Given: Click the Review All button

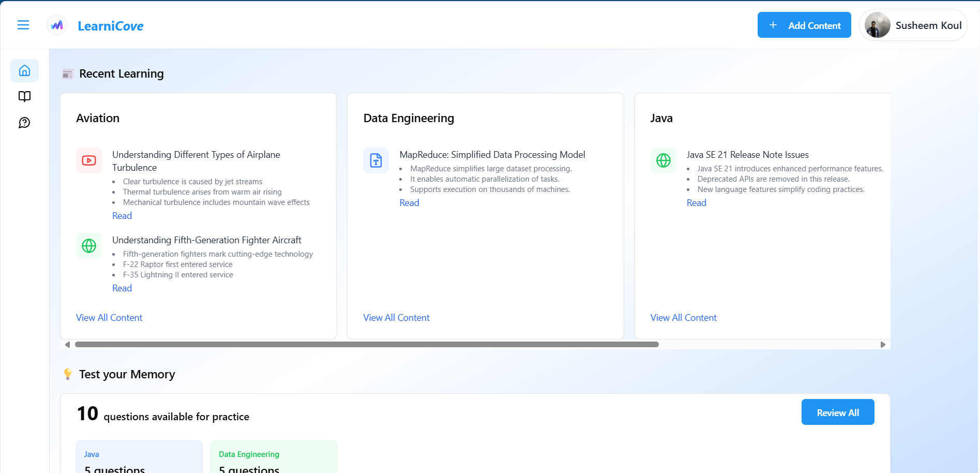Looking at the screenshot, I should click(x=838, y=412).
